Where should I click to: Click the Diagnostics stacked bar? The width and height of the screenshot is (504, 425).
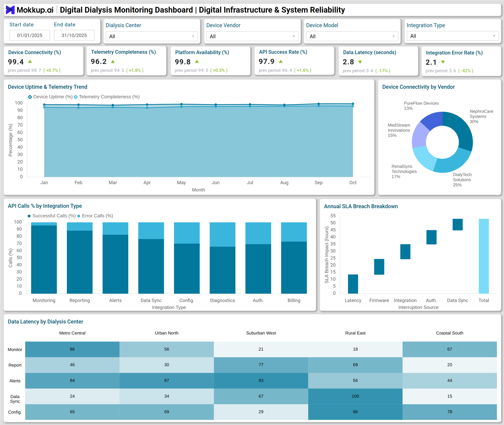[x=222, y=258]
